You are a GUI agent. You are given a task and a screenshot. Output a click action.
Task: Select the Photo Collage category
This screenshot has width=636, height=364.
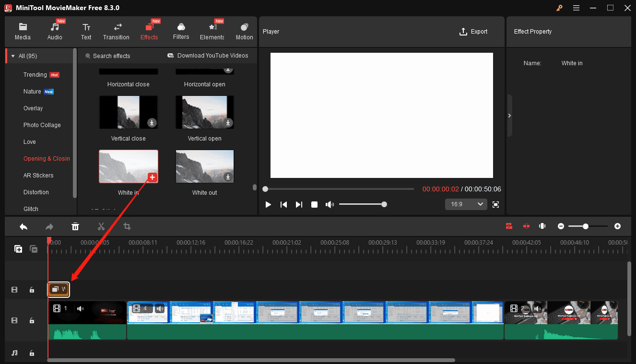42,125
